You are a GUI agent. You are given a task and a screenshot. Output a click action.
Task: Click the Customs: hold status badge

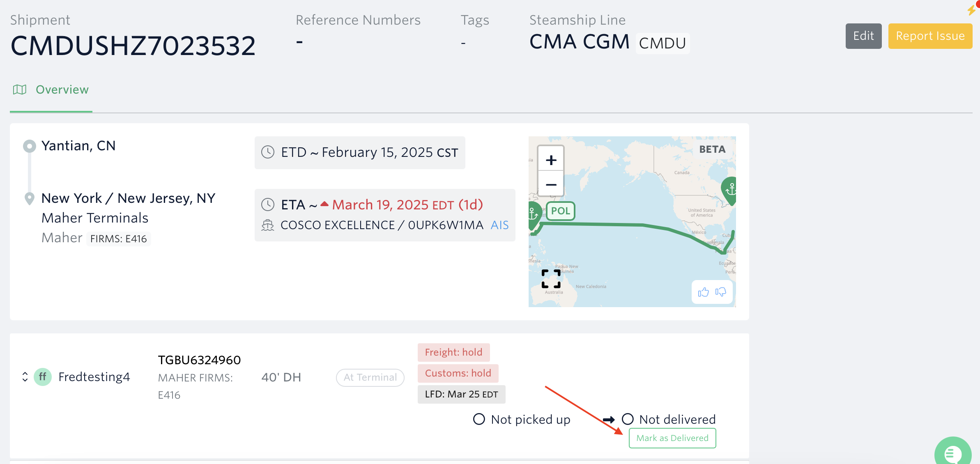tap(458, 373)
